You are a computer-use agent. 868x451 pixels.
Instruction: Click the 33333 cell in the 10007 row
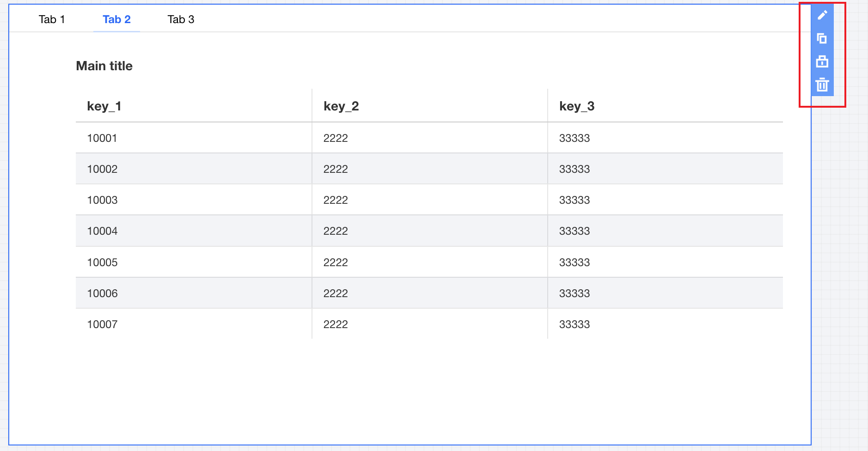click(575, 324)
